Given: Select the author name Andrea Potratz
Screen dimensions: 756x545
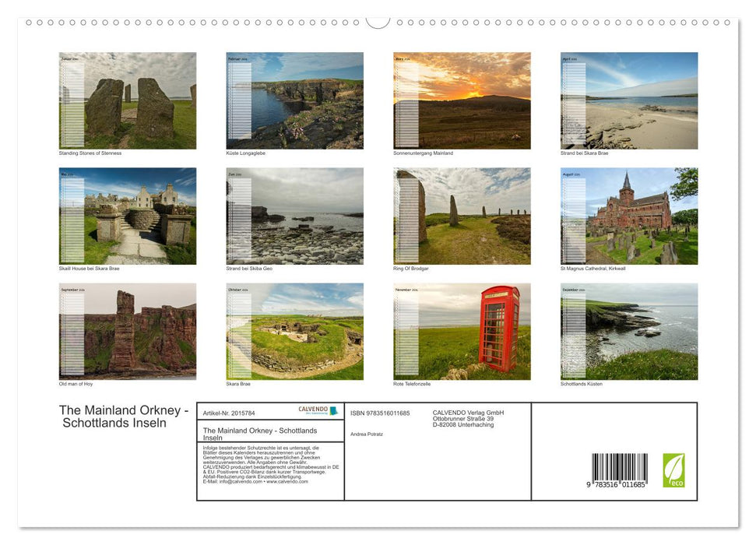Looking at the screenshot, I should click(367, 433).
